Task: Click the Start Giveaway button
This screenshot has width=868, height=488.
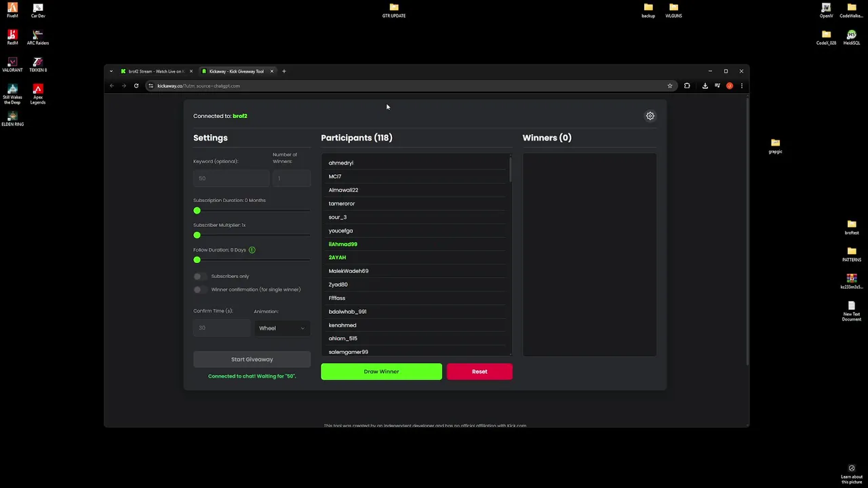Action: point(252,360)
